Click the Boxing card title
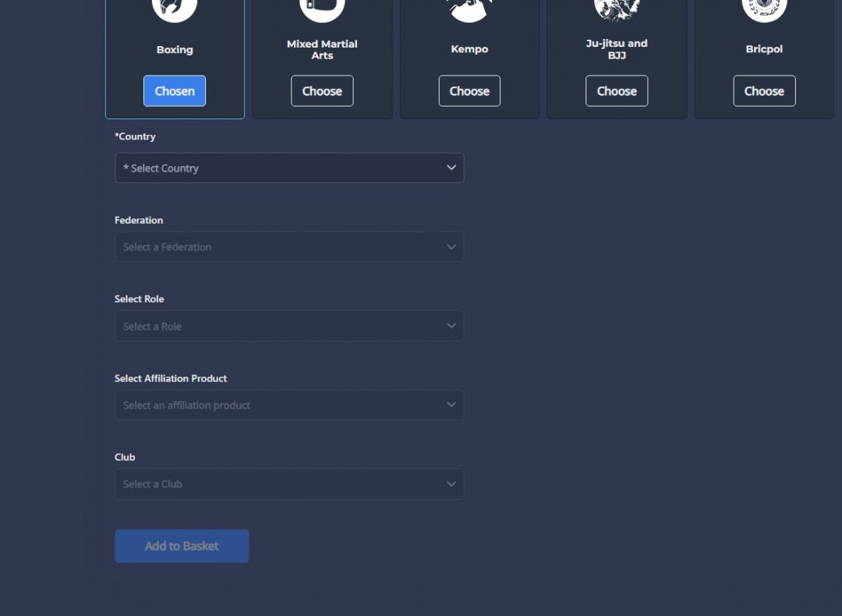Screen dimensions: 842x616 pyautogui.click(x=175, y=49)
